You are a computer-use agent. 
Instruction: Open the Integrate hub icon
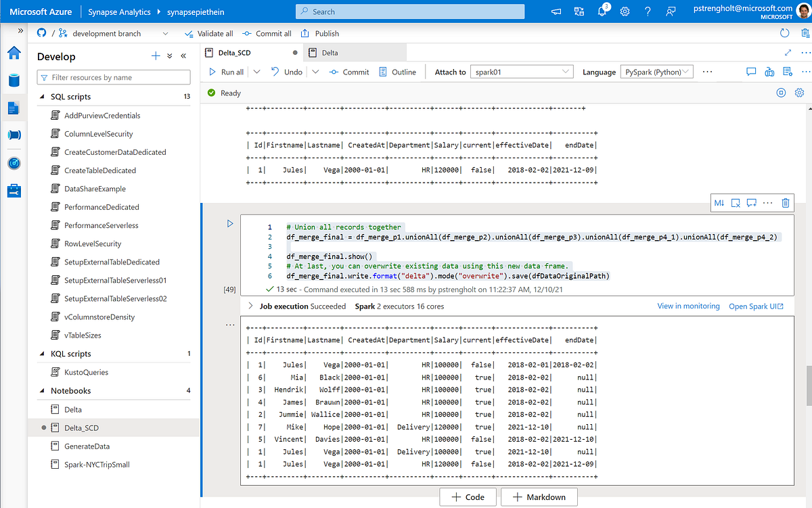click(x=14, y=135)
